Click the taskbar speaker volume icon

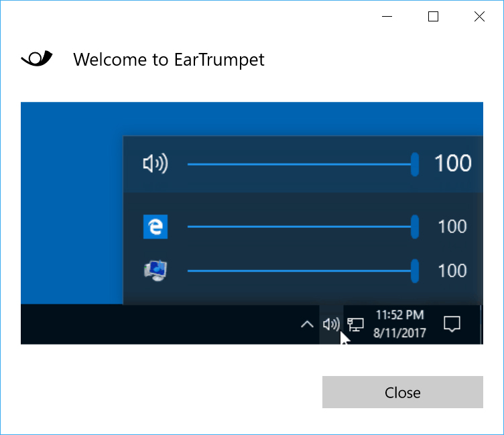(x=331, y=324)
